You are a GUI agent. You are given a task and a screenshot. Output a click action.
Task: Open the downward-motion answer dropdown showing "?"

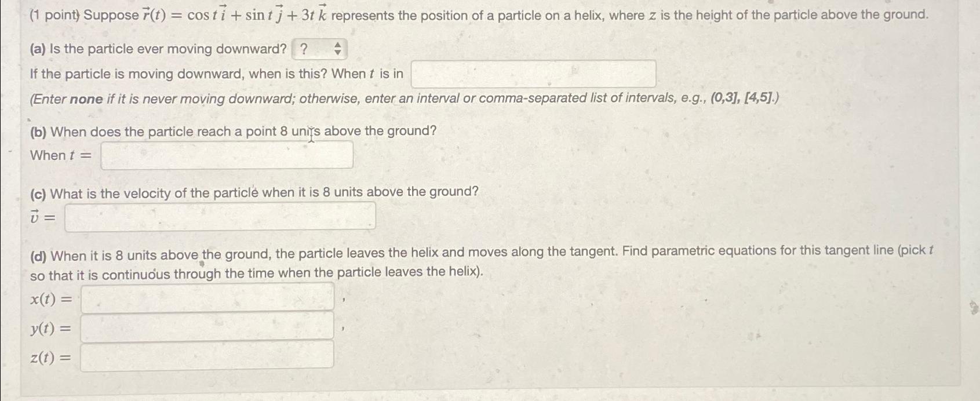point(319,49)
